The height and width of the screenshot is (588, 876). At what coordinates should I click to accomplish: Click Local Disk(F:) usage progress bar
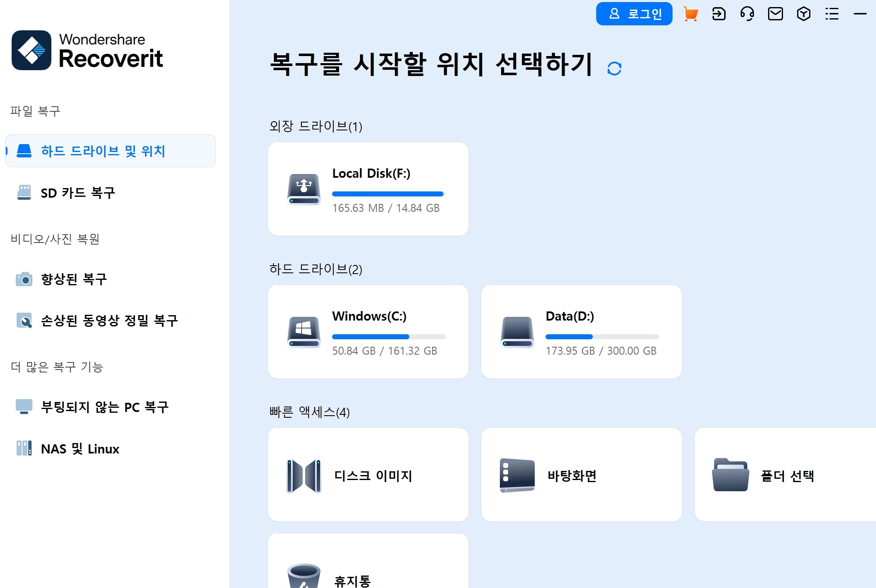(x=389, y=194)
